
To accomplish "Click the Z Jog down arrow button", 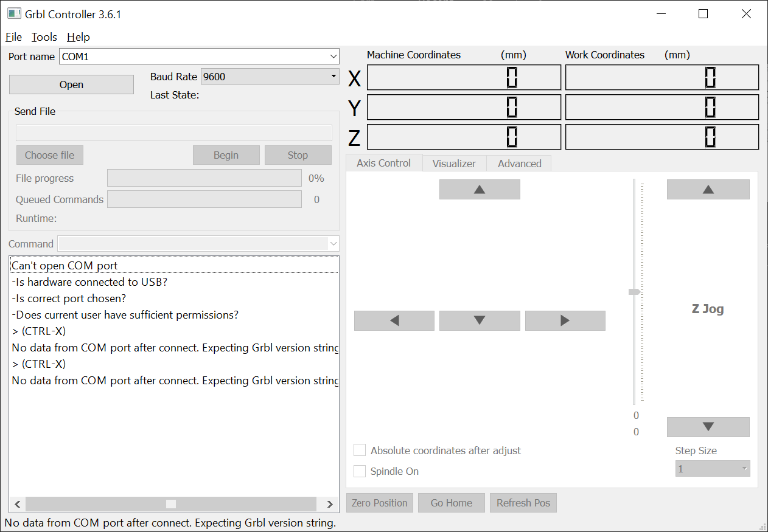I will pos(708,427).
